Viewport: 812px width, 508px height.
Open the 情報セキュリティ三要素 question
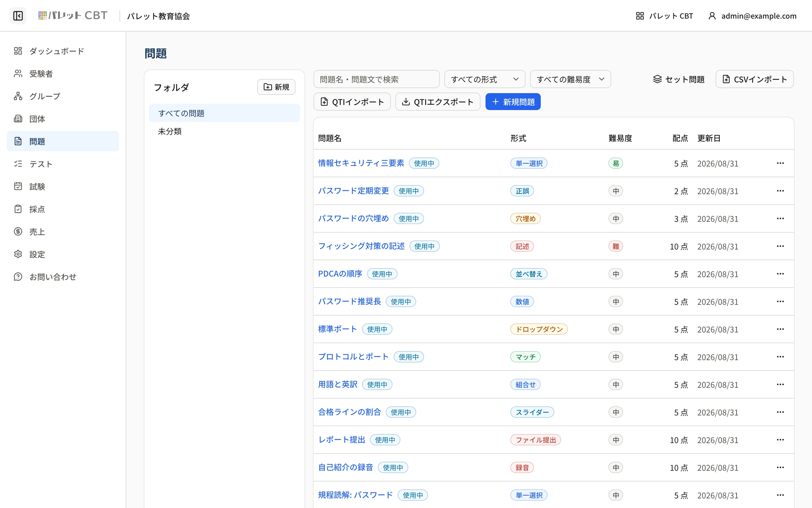point(361,163)
